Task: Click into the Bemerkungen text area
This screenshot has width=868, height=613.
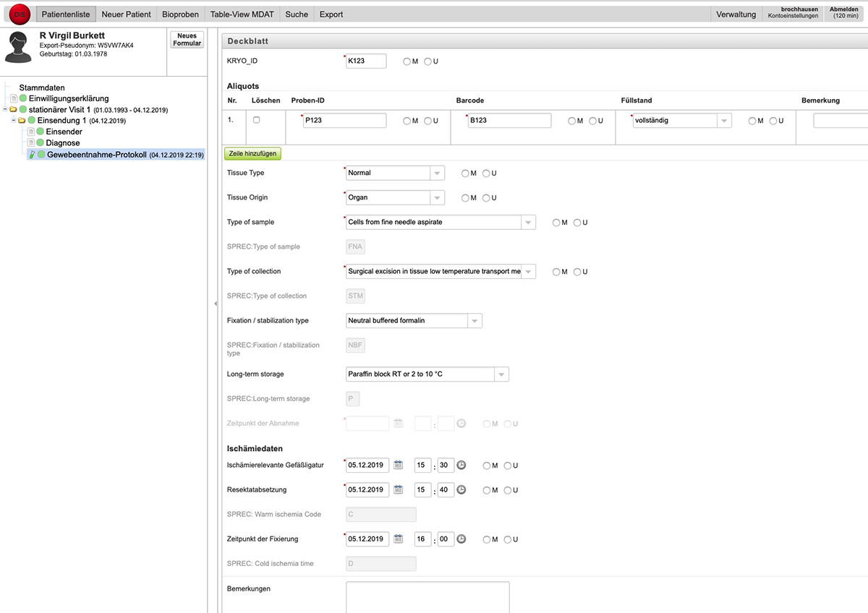Action: tap(427, 597)
